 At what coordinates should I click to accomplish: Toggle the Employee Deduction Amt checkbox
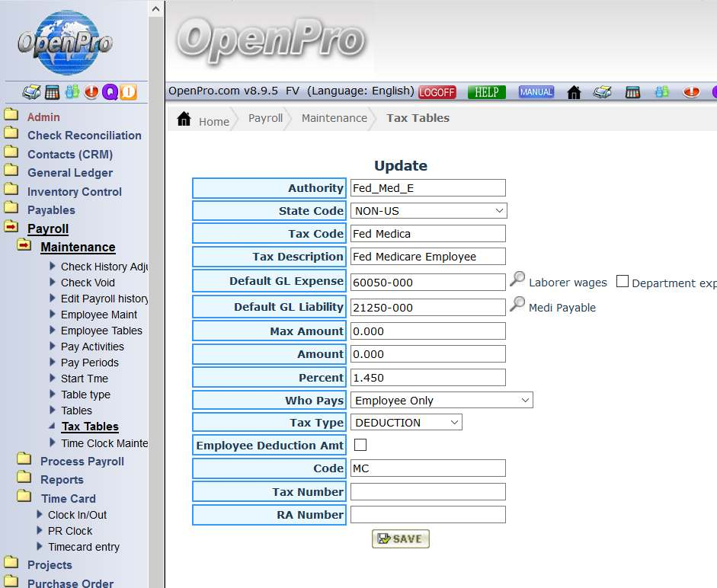(360, 445)
